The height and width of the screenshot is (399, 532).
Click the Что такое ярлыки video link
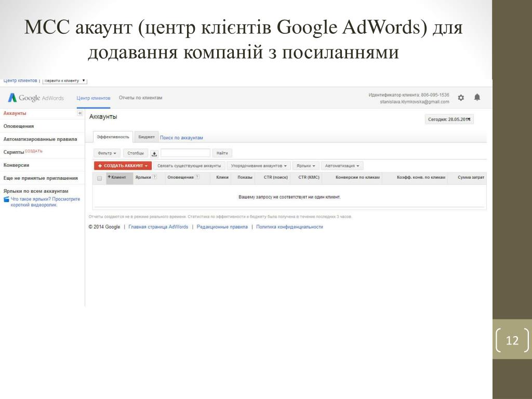point(45,202)
